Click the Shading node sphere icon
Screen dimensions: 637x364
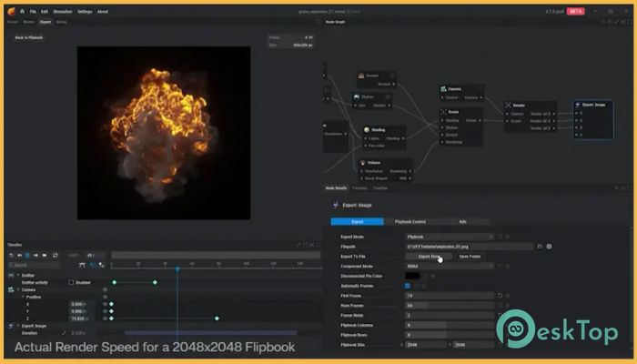point(367,129)
